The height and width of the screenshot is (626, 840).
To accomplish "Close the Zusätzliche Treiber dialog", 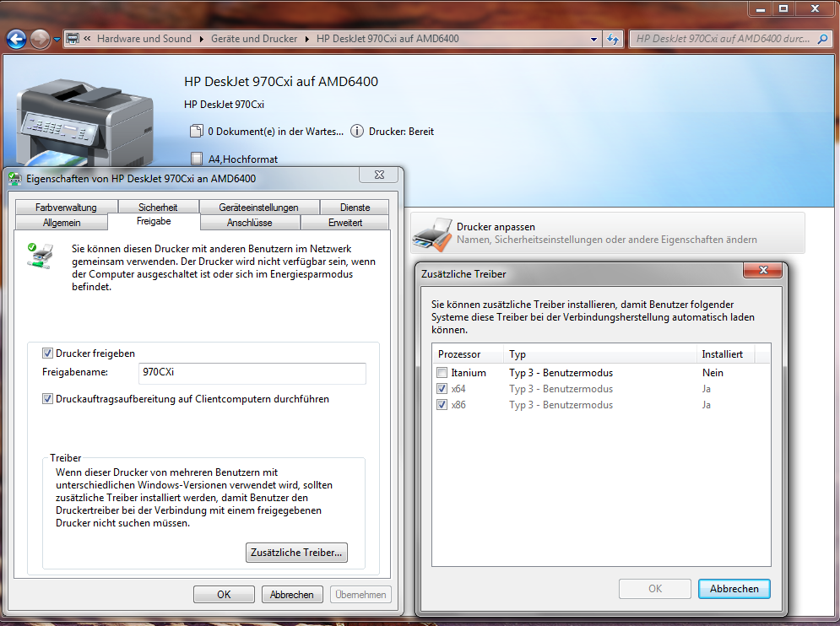I will [x=763, y=270].
